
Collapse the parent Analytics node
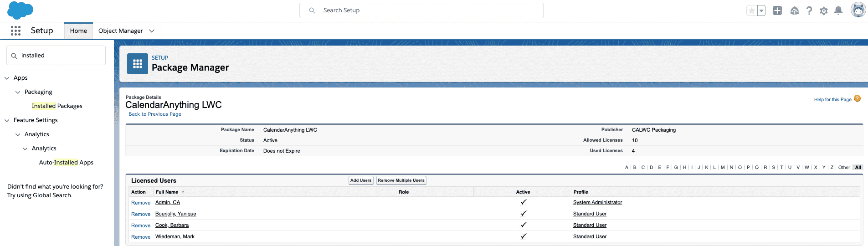point(18,134)
